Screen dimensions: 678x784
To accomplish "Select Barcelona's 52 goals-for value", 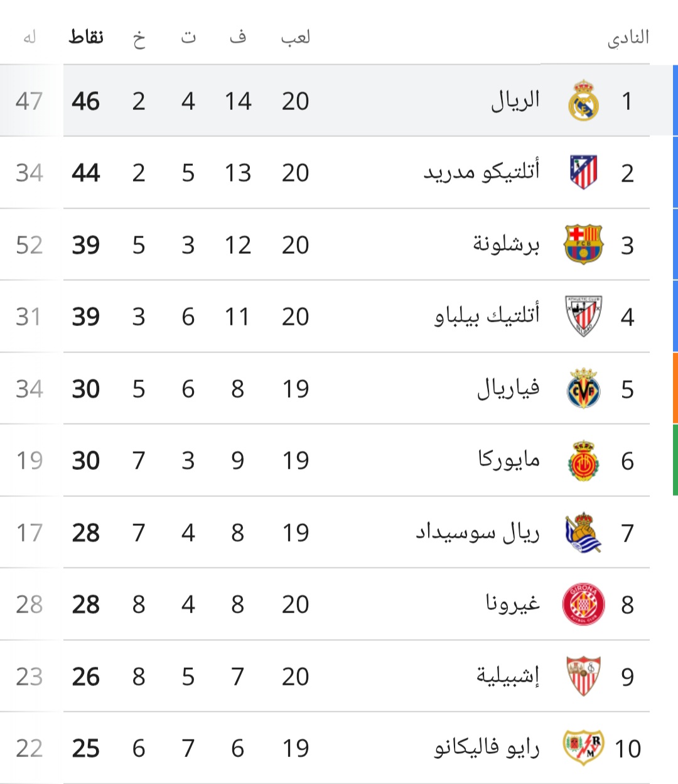I will 30,245.
